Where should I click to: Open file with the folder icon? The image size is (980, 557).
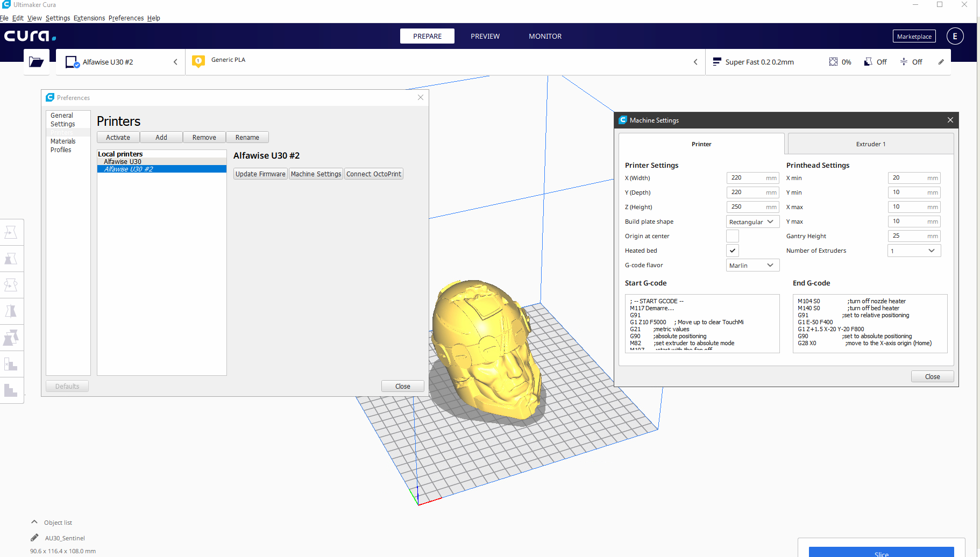pyautogui.click(x=36, y=62)
